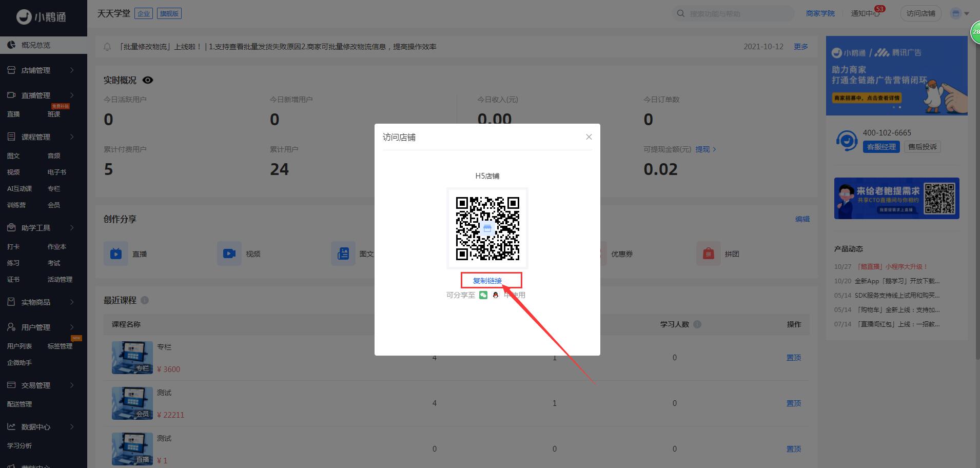This screenshot has width=980, height=468.
Task: Click the H5 store QR code
Action: (487, 228)
